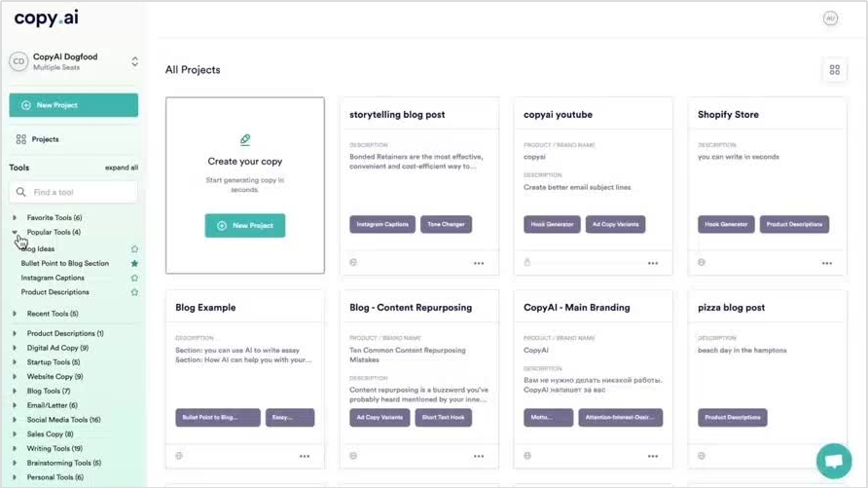Screen dimensions: 868x488
Task: Click the lock icon on copyai youtube card
Action: click(x=527, y=262)
